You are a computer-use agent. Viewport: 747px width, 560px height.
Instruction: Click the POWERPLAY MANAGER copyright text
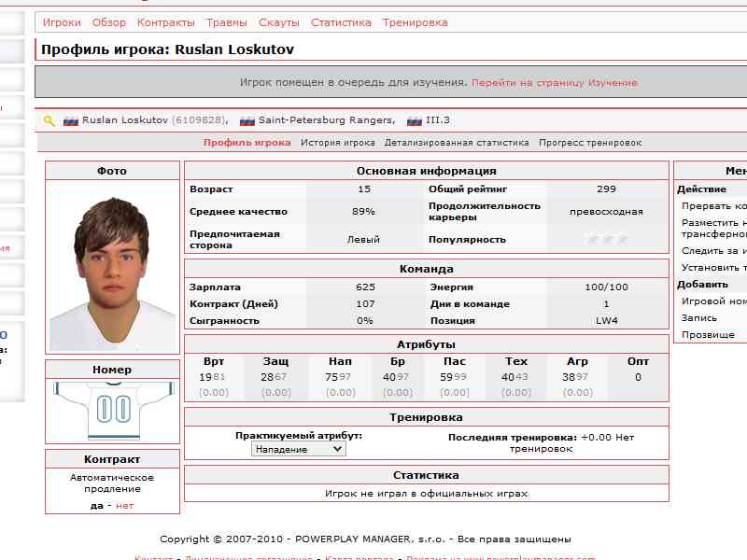click(x=365, y=539)
